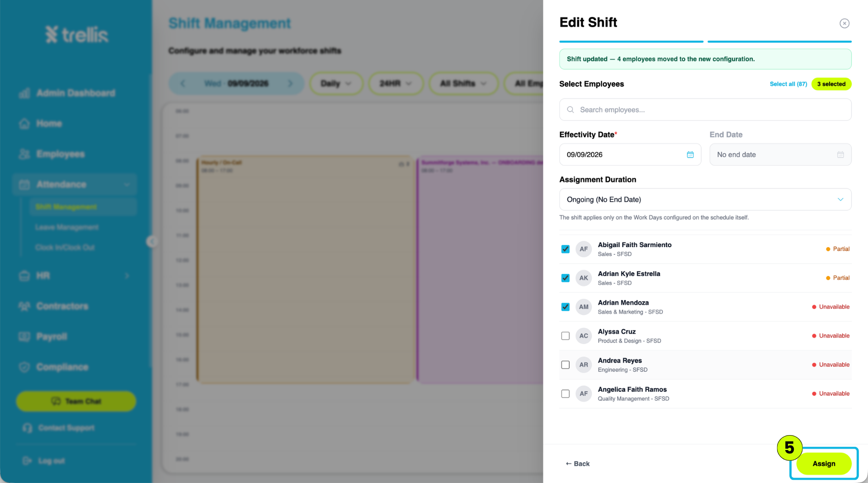Collapse the sidebar with the toggle arrow

click(x=152, y=241)
